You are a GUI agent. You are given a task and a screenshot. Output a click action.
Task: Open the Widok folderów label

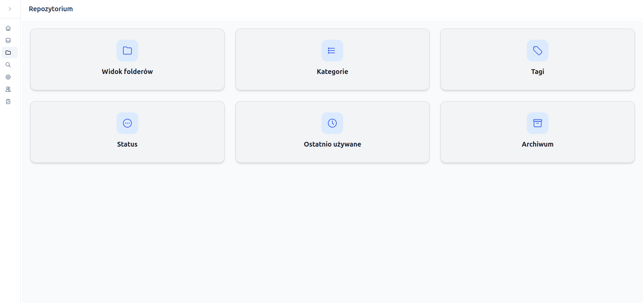[x=127, y=72]
